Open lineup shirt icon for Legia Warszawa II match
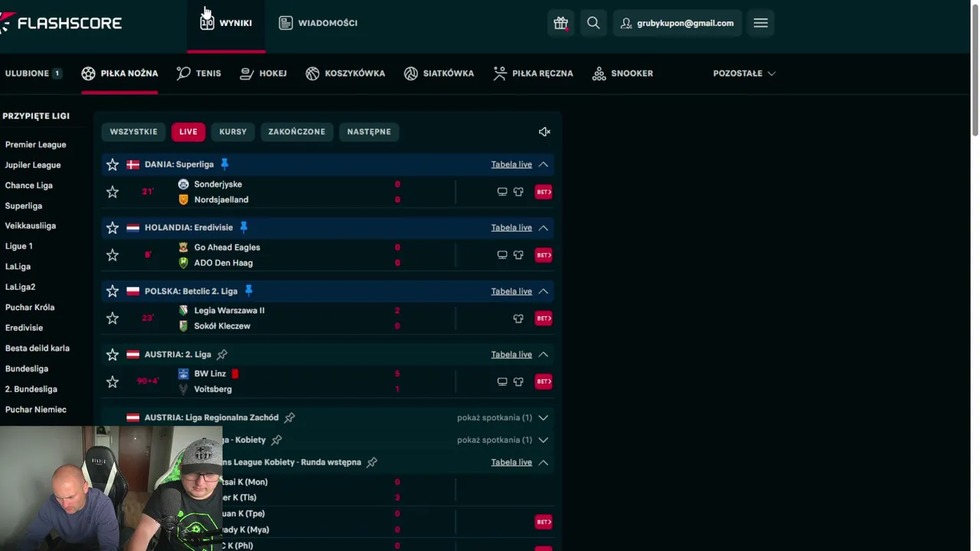980x551 pixels. tap(518, 318)
